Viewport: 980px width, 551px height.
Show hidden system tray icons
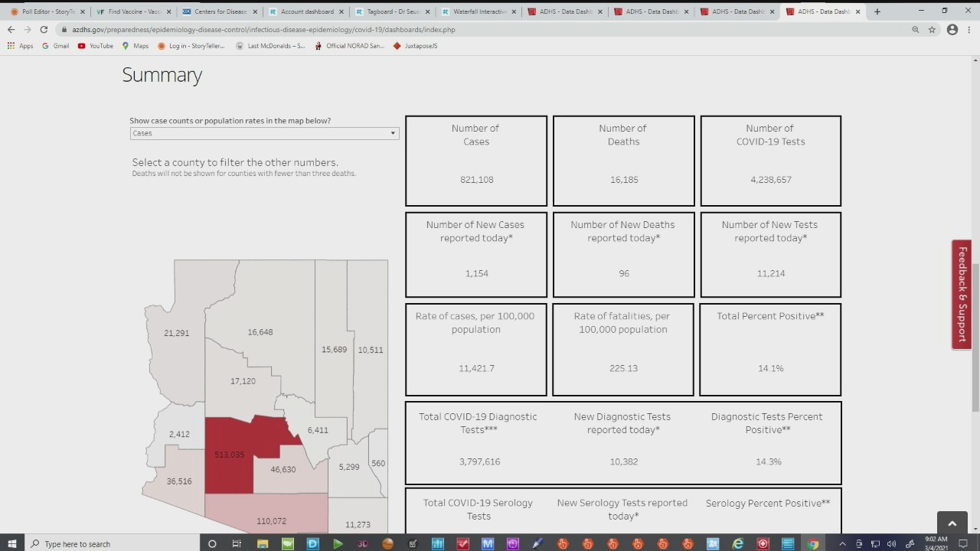click(843, 543)
